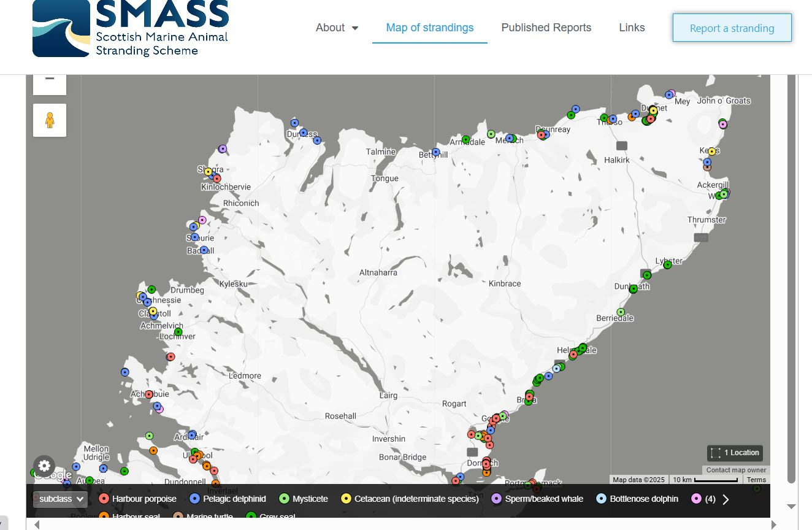This screenshot has width=812, height=530.
Task: Select blue marker at Badcall
Action: point(204,250)
